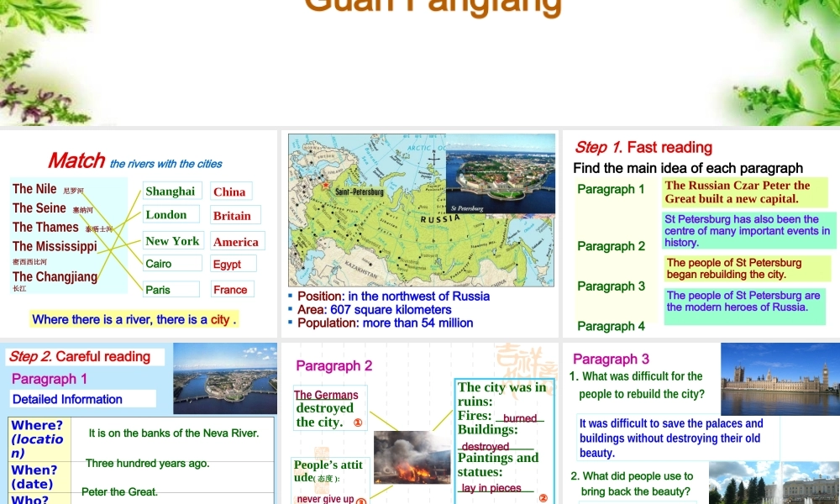Image resolution: width=840 pixels, height=504 pixels.
Task: Click question 'What did people use to bring back'
Action: (633, 484)
